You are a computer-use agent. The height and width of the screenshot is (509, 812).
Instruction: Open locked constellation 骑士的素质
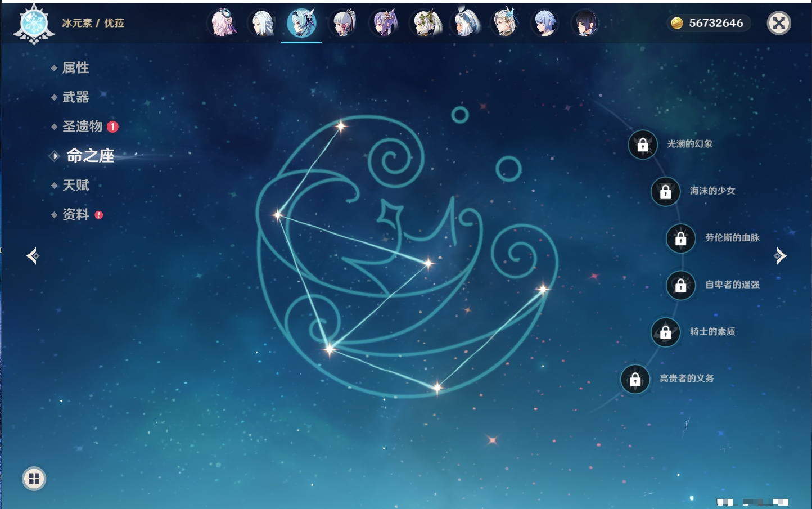[x=666, y=332]
